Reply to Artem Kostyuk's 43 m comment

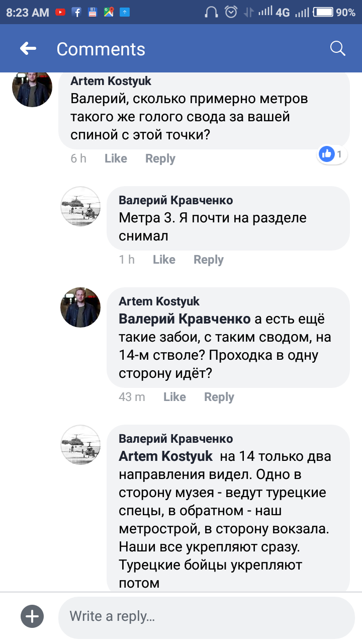(x=219, y=397)
